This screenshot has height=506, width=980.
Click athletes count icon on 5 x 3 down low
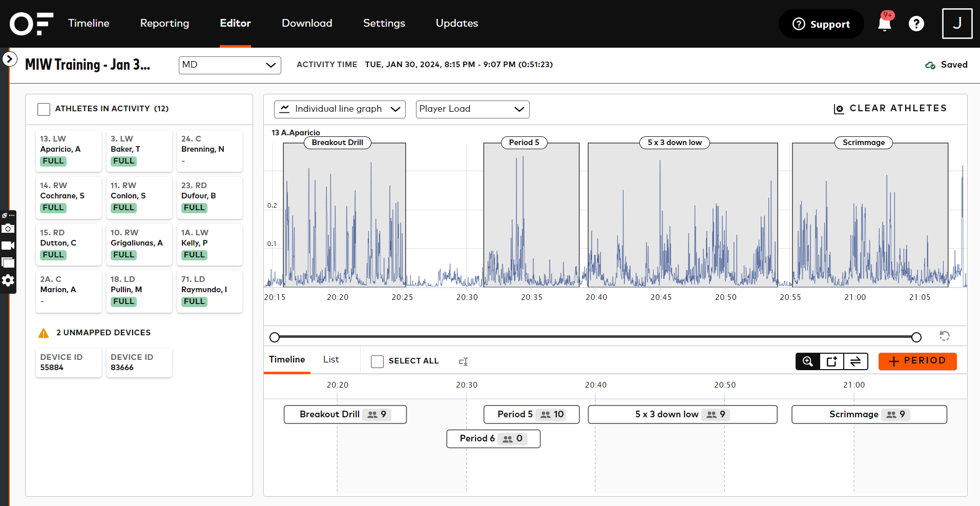click(x=712, y=415)
